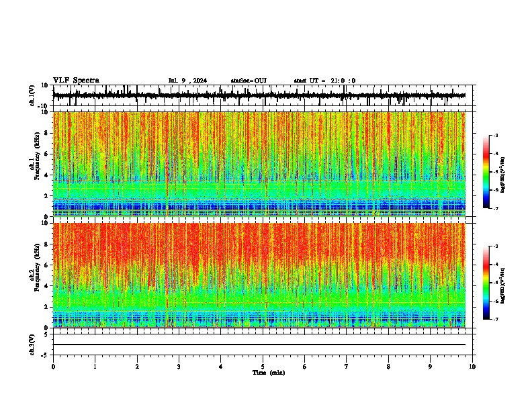Click the "2" kHz tick on ch.2 frequency axis
The width and height of the screenshot is (532, 411).
(x=46, y=307)
